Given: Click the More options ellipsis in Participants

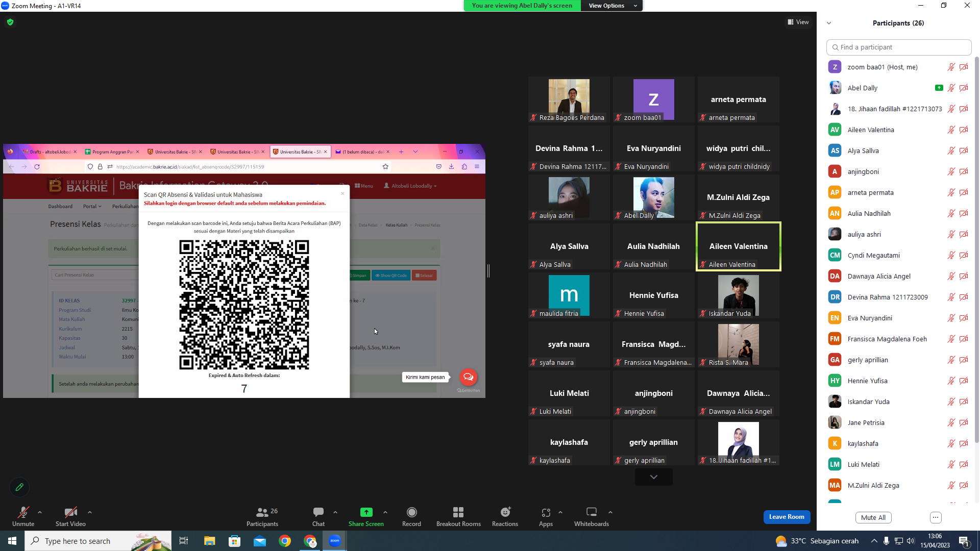Looking at the screenshot, I should pyautogui.click(x=936, y=517).
